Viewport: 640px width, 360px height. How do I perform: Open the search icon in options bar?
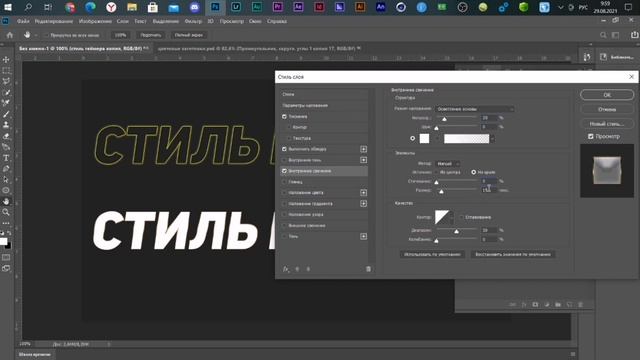coord(603,36)
